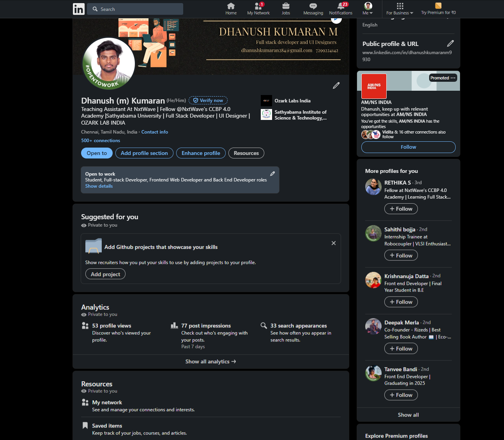Click the search appearances magnifier icon
504x440 pixels.
pyautogui.click(x=264, y=326)
